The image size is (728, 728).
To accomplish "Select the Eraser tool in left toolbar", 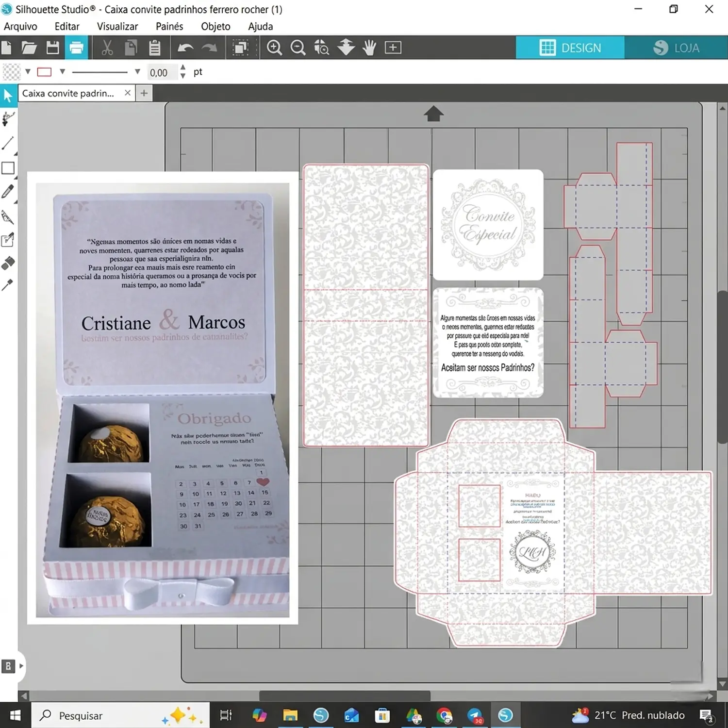I will pyautogui.click(x=8, y=263).
